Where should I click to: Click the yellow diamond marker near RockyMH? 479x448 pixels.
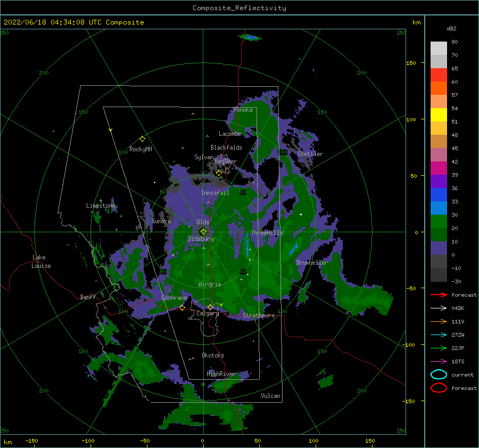pos(142,139)
